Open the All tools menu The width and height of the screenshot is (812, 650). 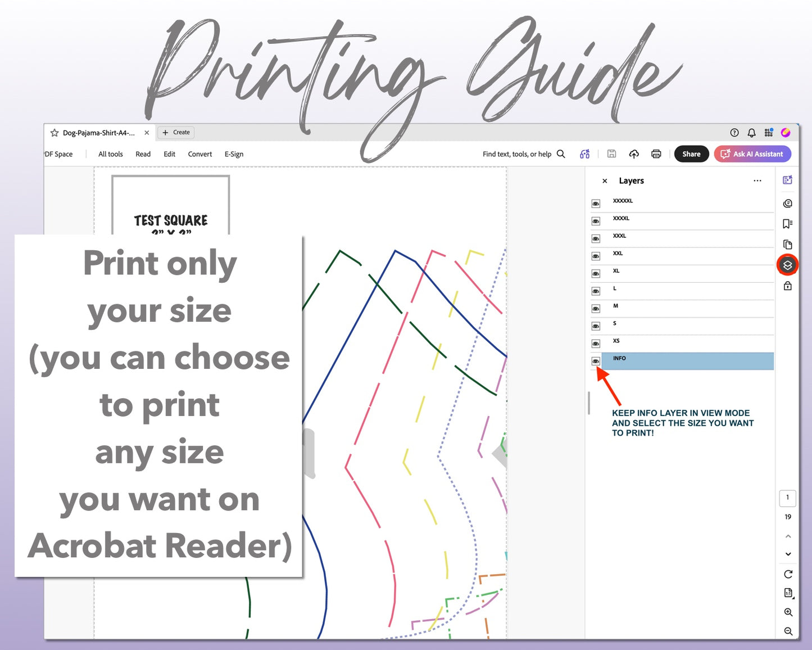(111, 154)
